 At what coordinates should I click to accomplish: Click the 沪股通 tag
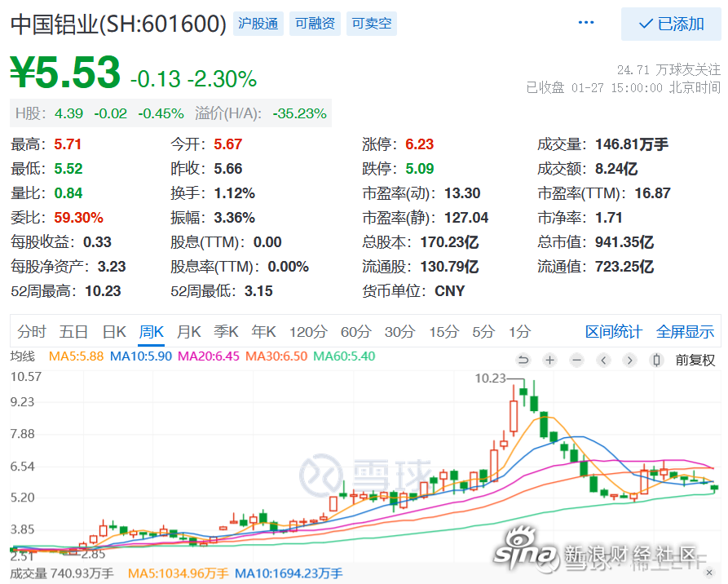tap(258, 24)
